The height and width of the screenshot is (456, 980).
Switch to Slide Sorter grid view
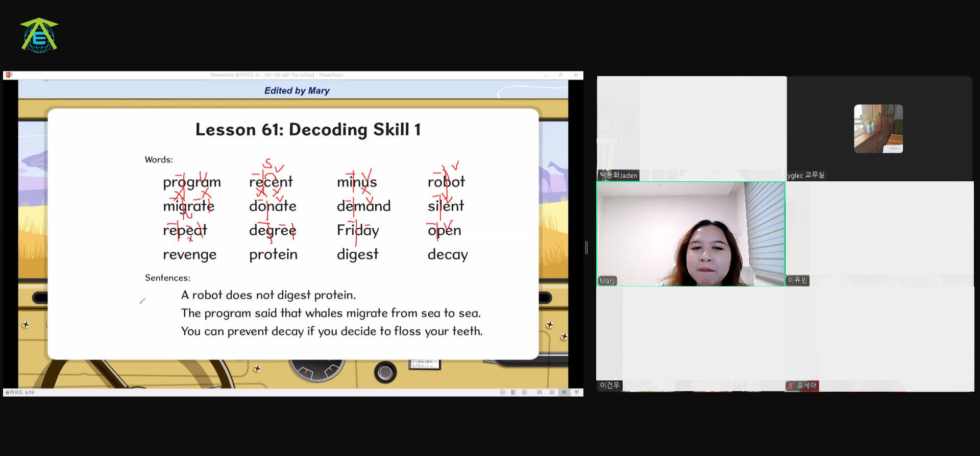(552, 392)
